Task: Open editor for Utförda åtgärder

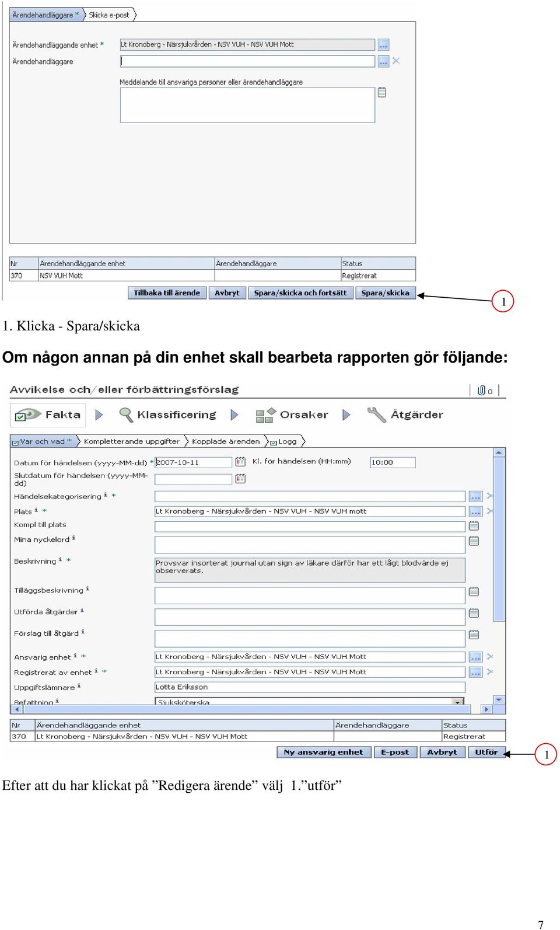Action: coord(474,613)
